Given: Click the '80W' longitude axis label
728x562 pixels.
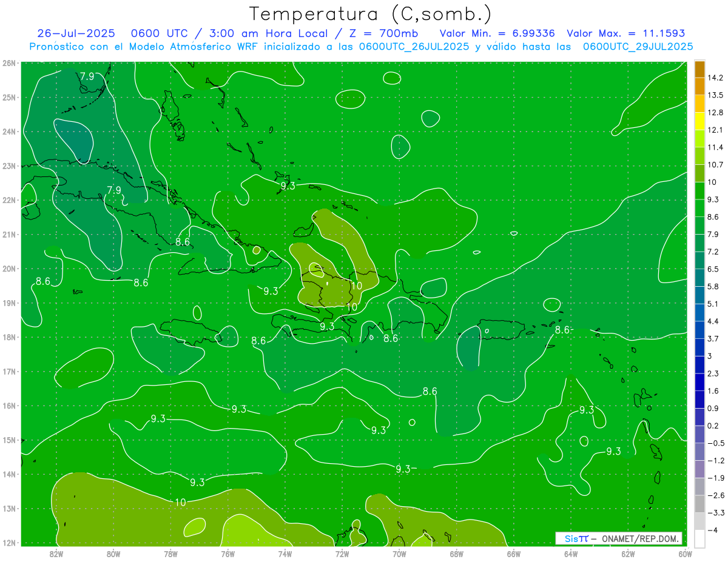Looking at the screenshot, I should pyautogui.click(x=113, y=554).
